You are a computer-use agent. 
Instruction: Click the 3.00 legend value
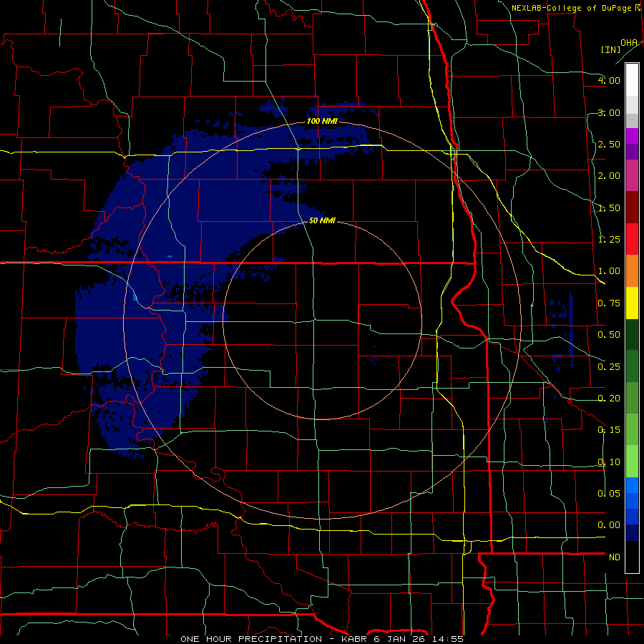609,112
